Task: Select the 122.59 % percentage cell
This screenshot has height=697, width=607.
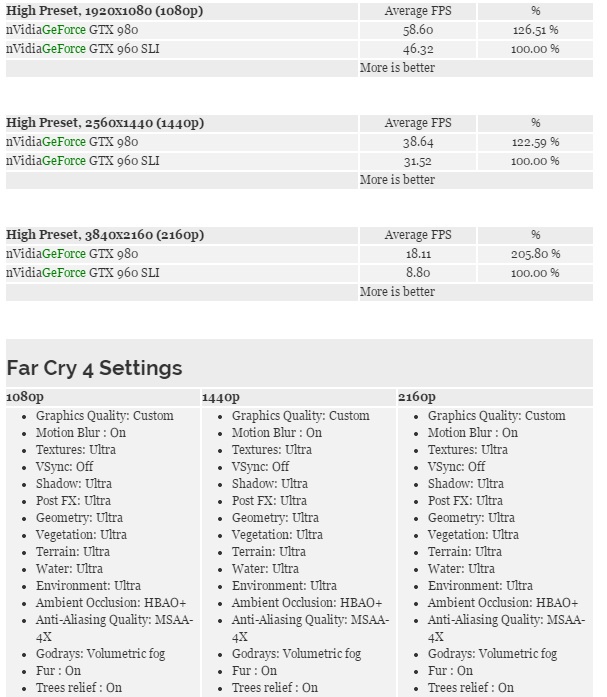Action: [x=535, y=142]
